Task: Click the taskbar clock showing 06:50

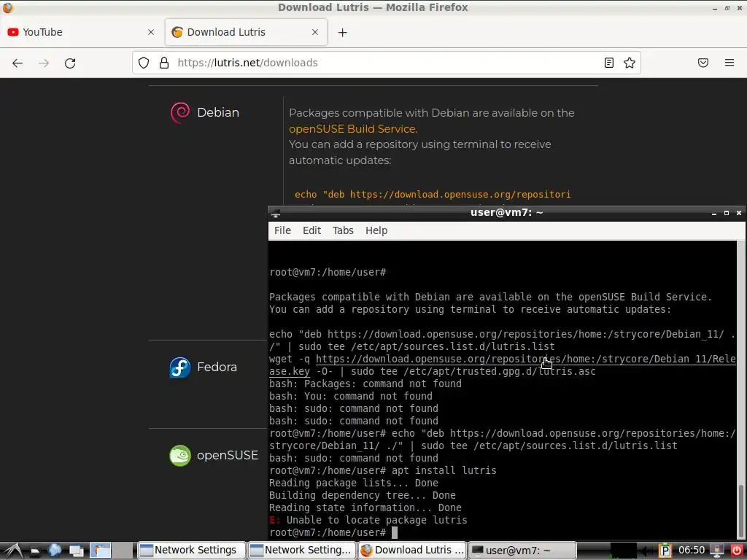Action: point(692,551)
